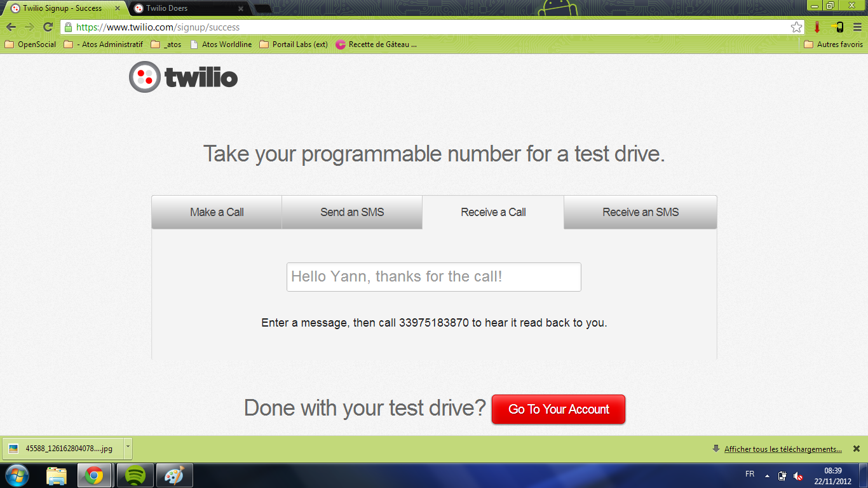Open the Portail Labs (ext) bookmark folder

pos(294,44)
